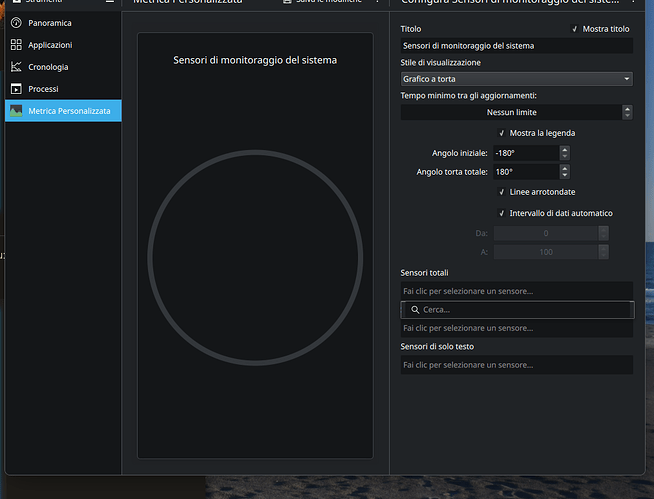Screen dimensions: 654x499
Task: Decrease Angolo torta totale with down arrow
Action: 565,176
